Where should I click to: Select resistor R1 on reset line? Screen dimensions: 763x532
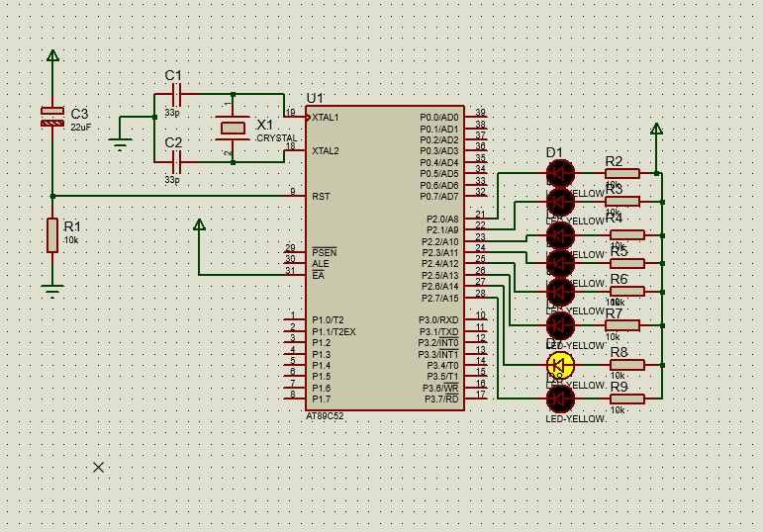(x=52, y=235)
